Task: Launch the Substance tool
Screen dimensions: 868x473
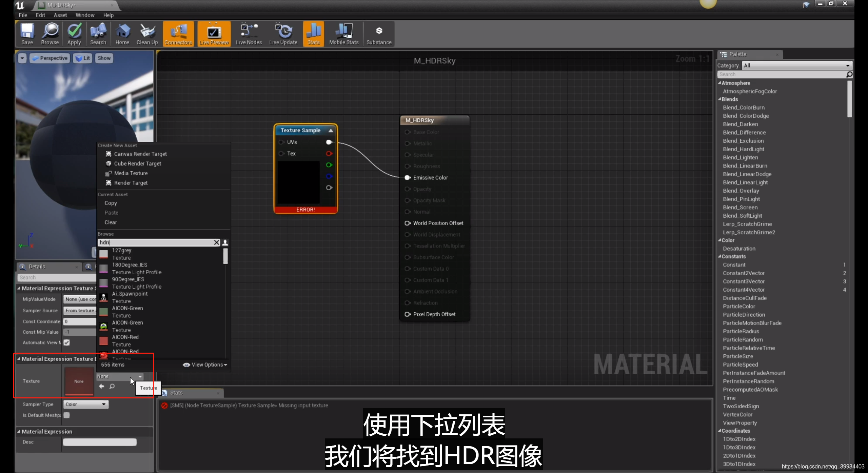Action: [x=379, y=34]
